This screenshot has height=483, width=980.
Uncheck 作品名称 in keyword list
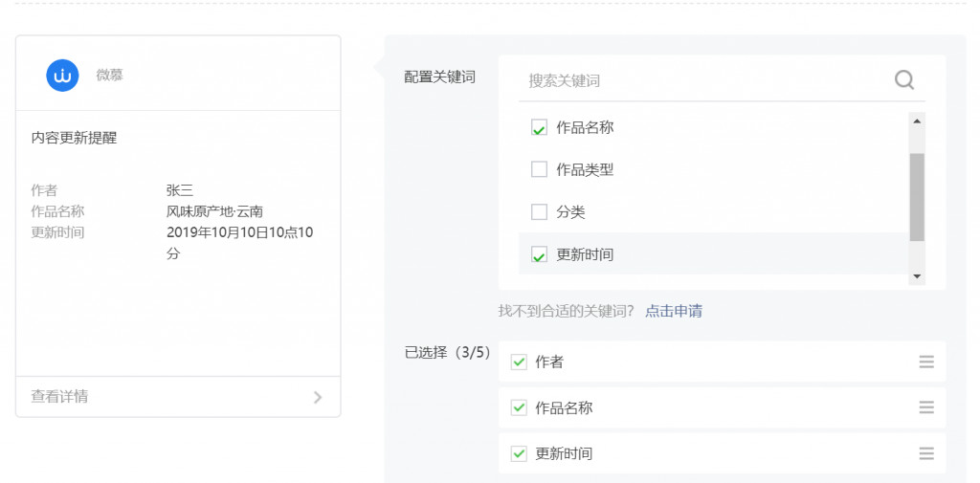coord(539,127)
